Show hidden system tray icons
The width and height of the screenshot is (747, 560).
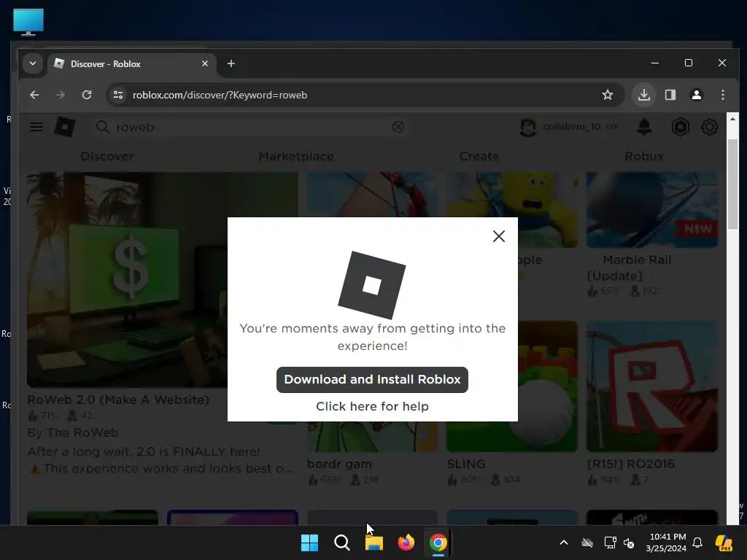pyautogui.click(x=564, y=542)
